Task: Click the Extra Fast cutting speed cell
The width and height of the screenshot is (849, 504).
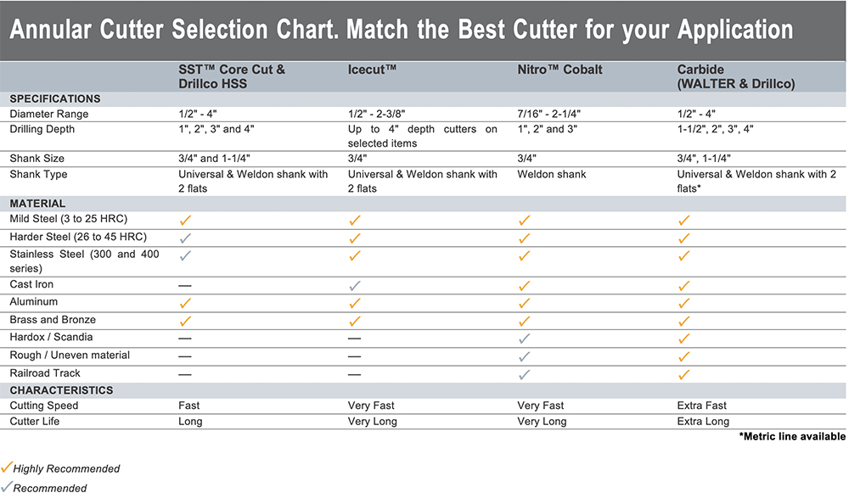Action: 702,406
